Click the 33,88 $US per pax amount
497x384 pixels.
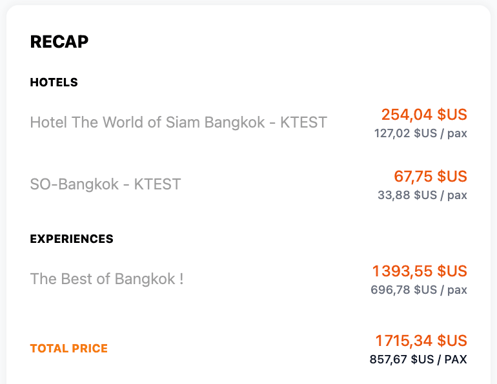422,195
